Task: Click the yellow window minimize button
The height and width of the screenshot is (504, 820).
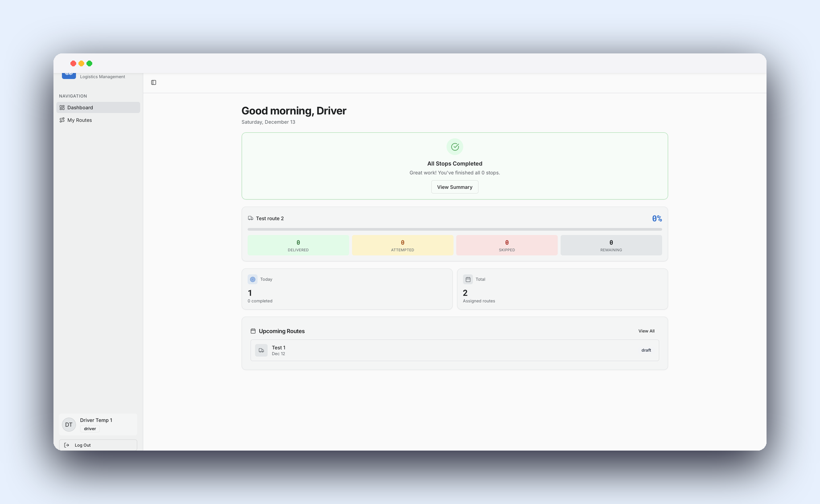Action: [x=81, y=64]
